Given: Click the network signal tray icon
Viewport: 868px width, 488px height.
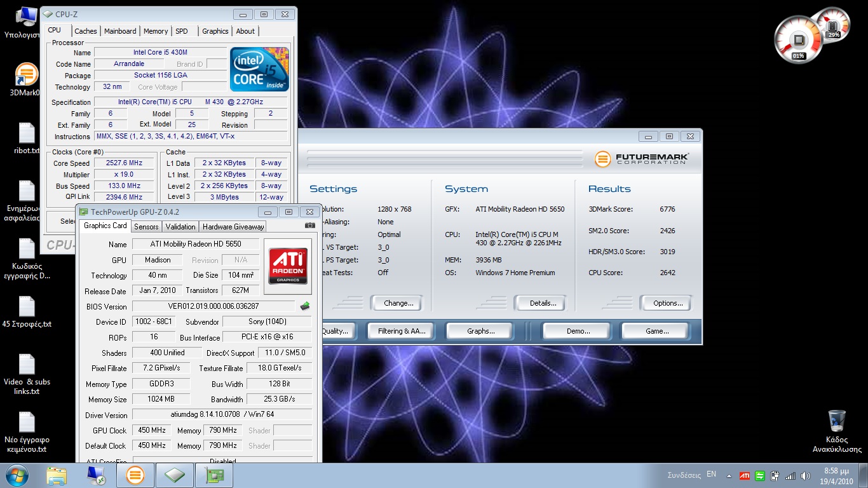Looking at the screenshot, I should (790, 475).
